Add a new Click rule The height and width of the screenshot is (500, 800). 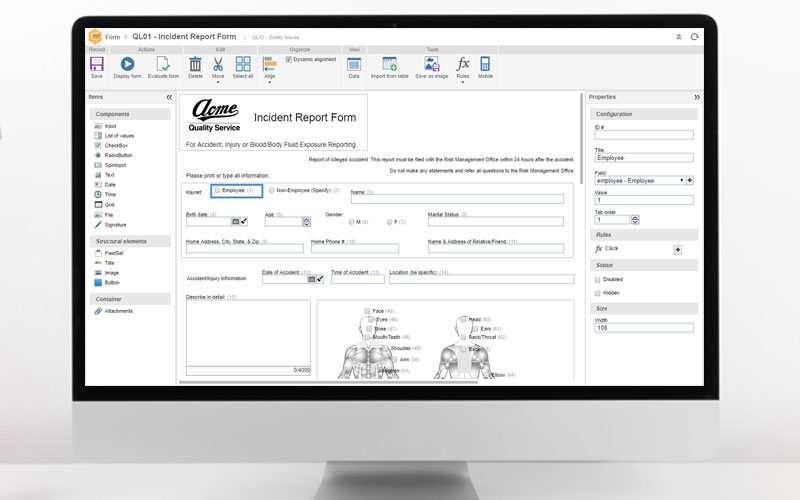tap(677, 249)
